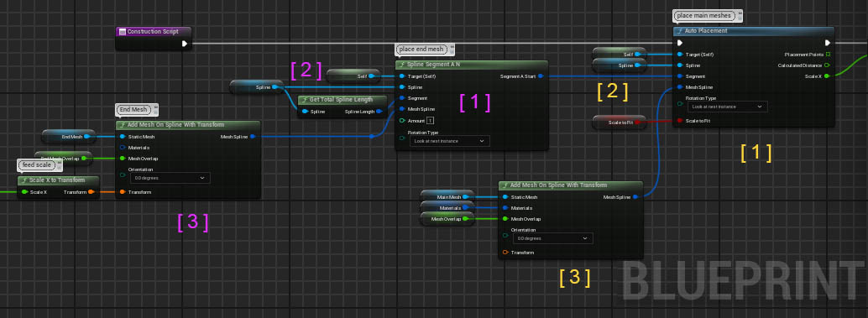
Task: Click the Segment A Start output pin
Action: tap(541, 76)
